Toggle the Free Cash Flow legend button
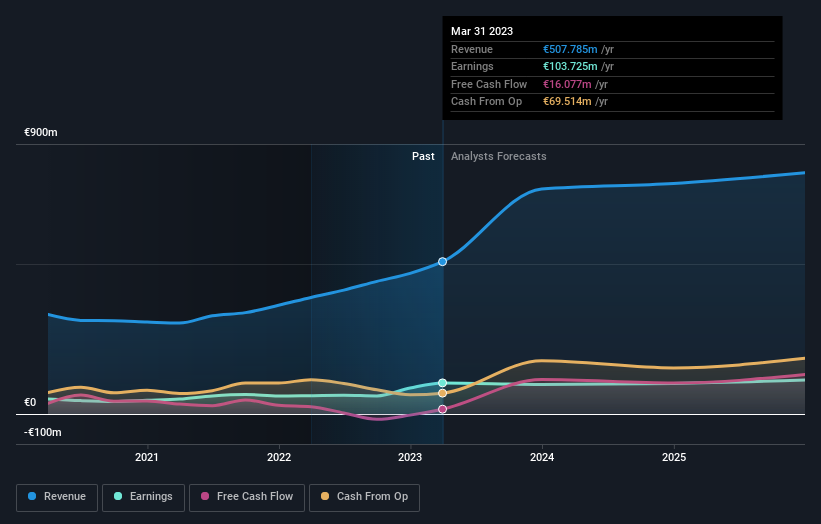 (x=247, y=497)
